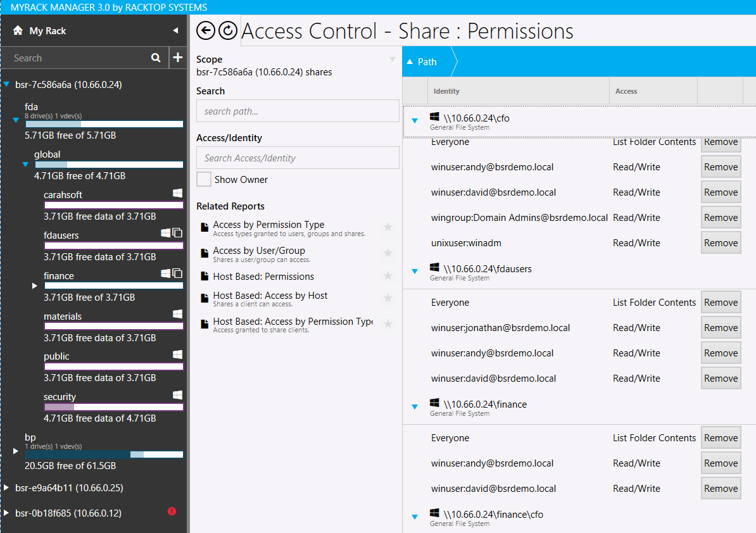The height and width of the screenshot is (533, 756).
Task: Sort by the Access column header
Action: coord(653,91)
